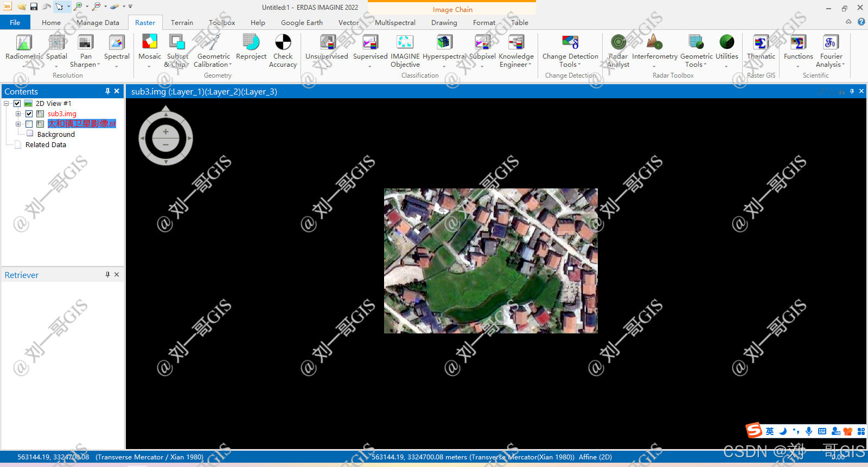Switch to the Vector tab
Screen dimensions: 868x467
[348, 22]
